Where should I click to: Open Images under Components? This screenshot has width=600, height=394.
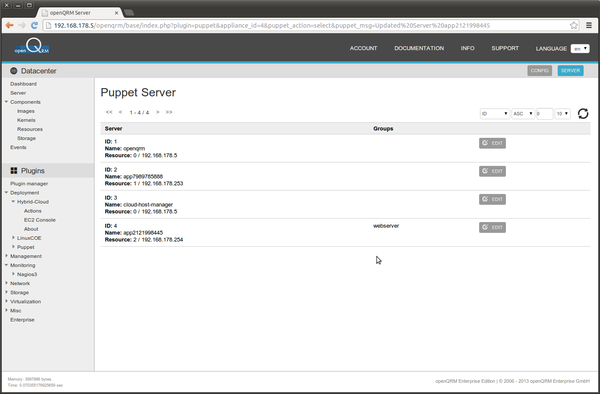click(x=26, y=111)
